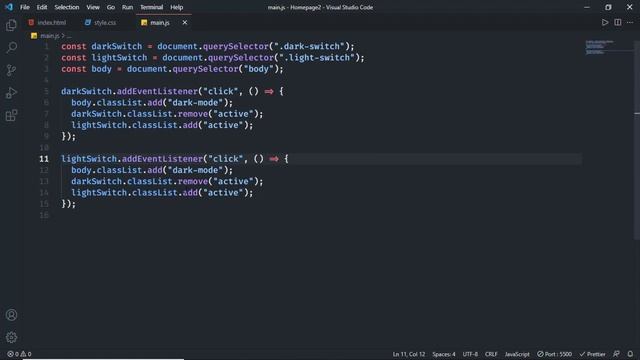
Task: Open the Explorer view in activity bar
Action: [11, 25]
